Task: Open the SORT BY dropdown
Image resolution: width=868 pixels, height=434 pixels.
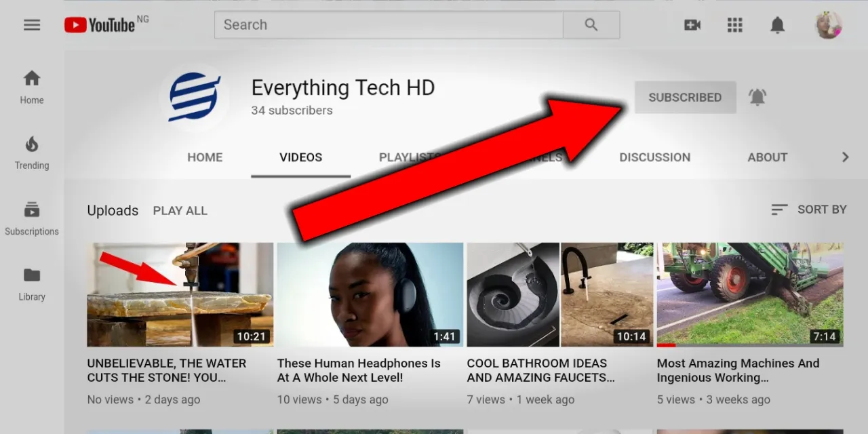Action: (809, 210)
